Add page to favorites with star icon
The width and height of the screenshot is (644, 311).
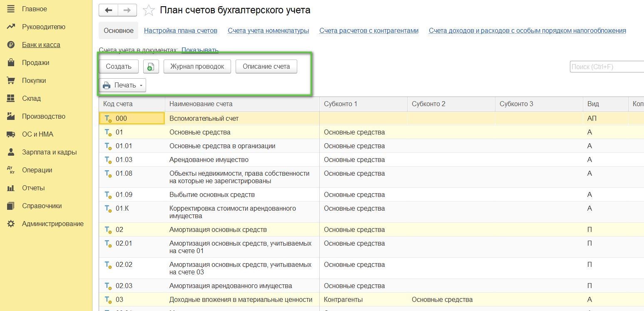coord(149,10)
